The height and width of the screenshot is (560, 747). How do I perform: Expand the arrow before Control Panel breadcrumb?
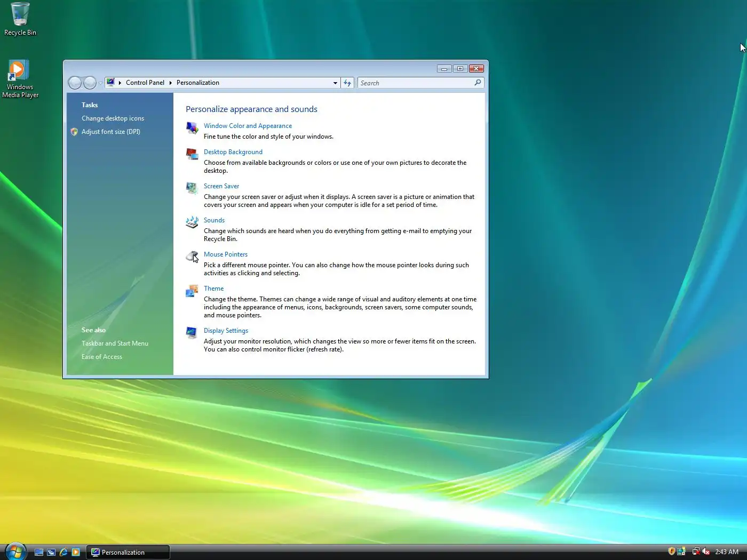120,83
